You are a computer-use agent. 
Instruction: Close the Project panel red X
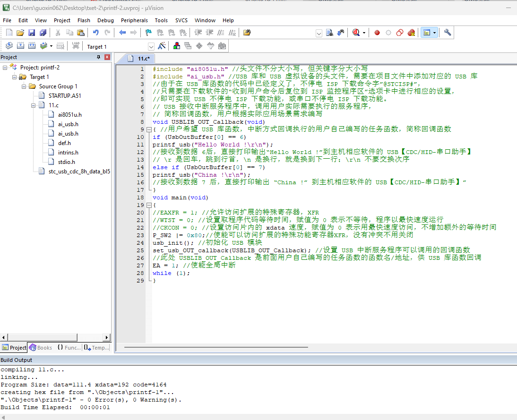pyautogui.click(x=107, y=57)
